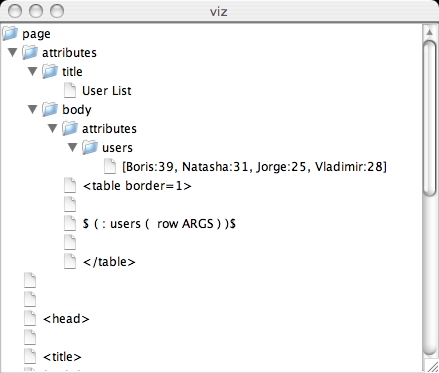
Task: Click the scrollbar up arrow
Action: (429, 32)
